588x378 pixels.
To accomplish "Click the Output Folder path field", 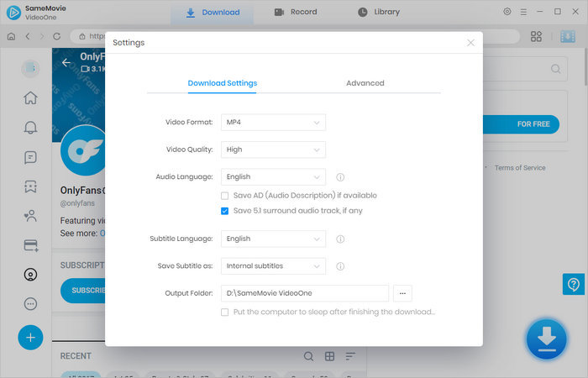I will tap(305, 293).
